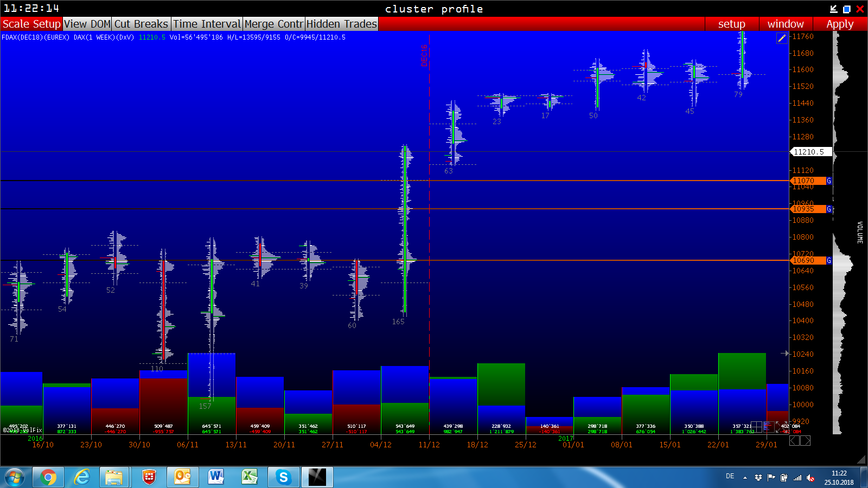868x488 pixels.
Task: Click the window button
Action: [786, 24]
